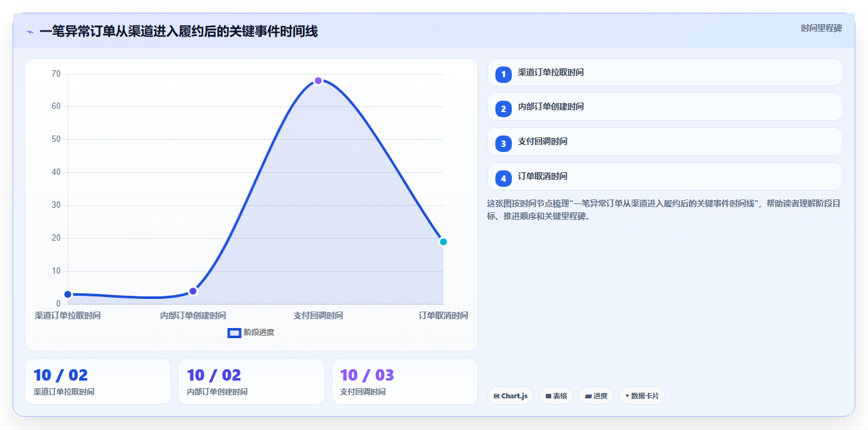The width and height of the screenshot is (868, 430).
Task: Click the 10 / 02 card for 内部订单创建时间
Action: pyautogui.click(x=251, y=381)
